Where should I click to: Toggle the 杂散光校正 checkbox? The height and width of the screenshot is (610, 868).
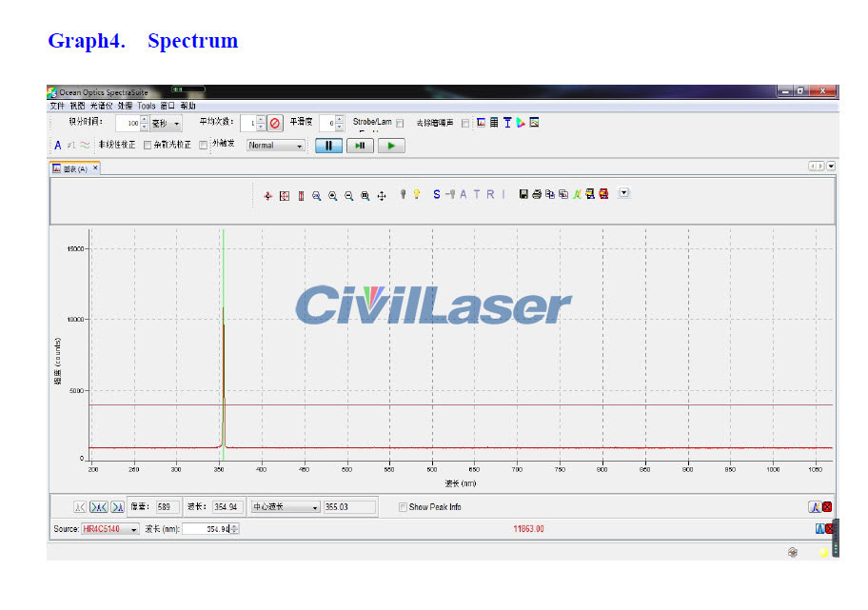[148, 146]
